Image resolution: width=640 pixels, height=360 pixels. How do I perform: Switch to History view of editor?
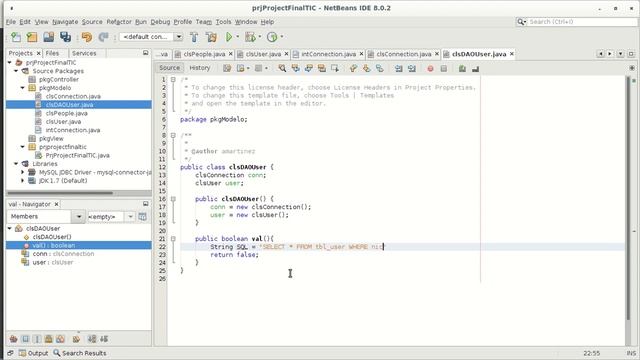(x=200, y=68)
